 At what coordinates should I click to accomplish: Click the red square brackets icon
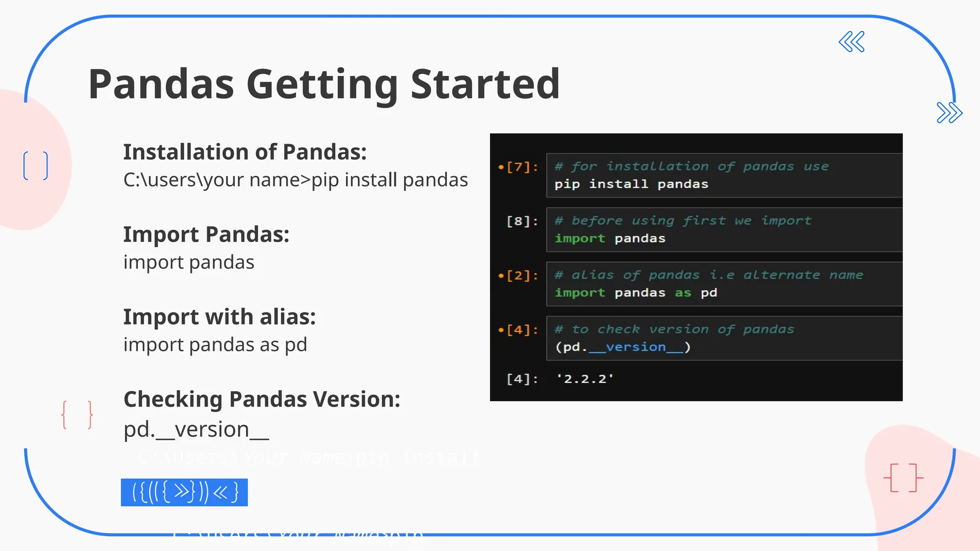pyautogui.click(x=903, y=477)
